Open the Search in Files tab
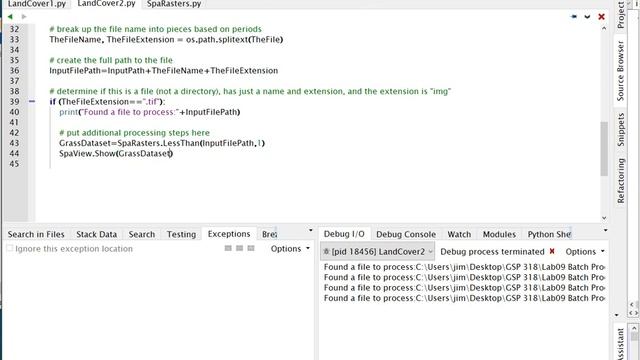 36,234
